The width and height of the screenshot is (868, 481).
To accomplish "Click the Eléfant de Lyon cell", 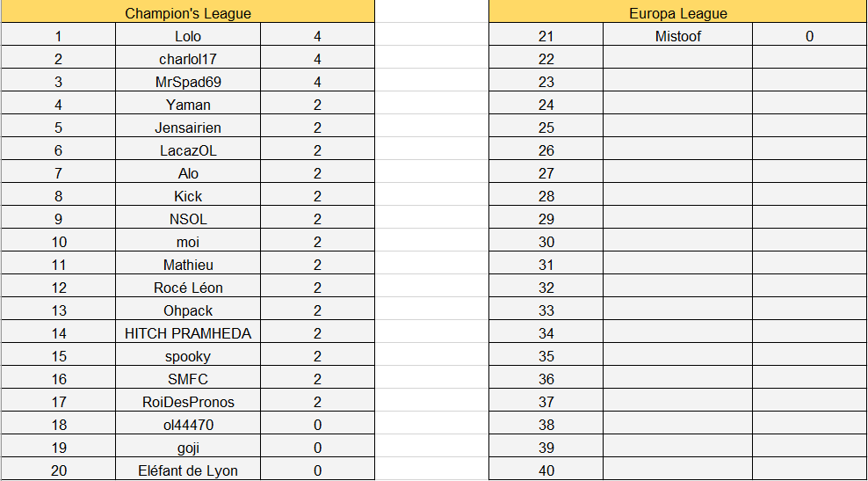I will click(188, 470).
